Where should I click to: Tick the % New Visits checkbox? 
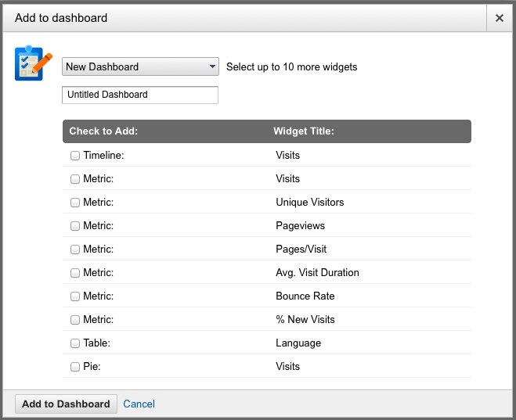75,320
